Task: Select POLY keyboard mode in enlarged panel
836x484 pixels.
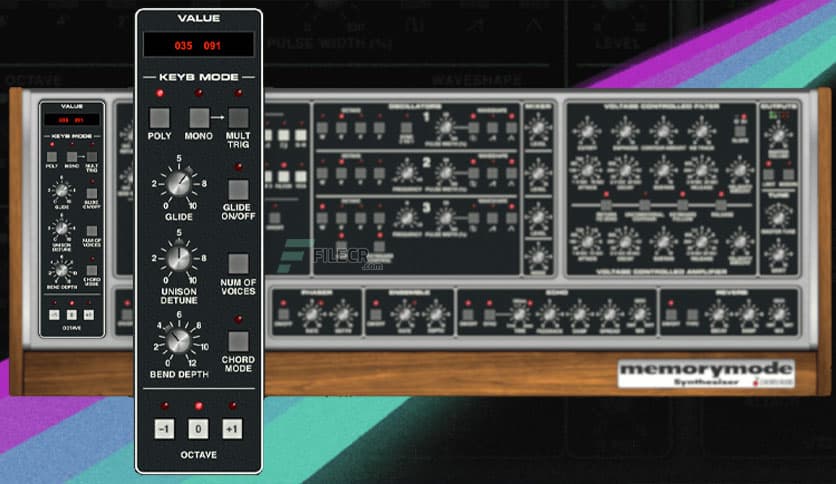Action: point(159,118)
